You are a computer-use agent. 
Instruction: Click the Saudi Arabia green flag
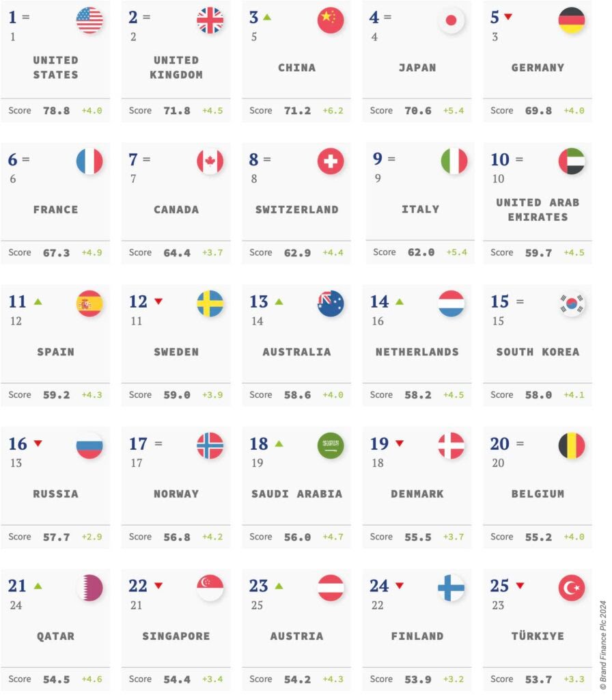(x=331, y=446)
